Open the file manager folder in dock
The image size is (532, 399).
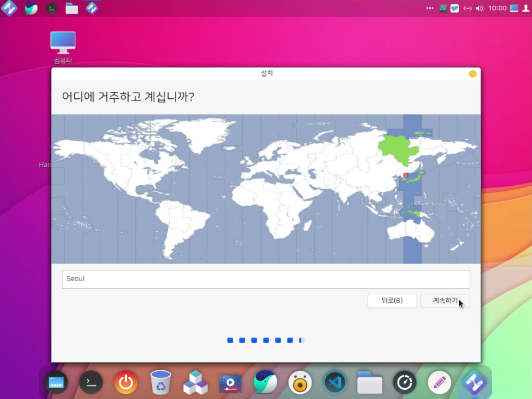(370, 382)
